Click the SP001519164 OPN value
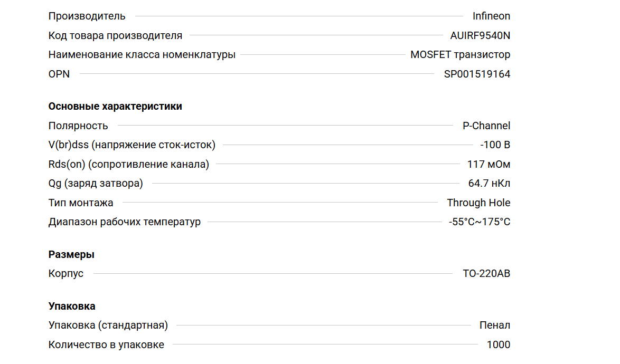The width and height of the screenshot is (620, 364). click(x=477, y=74)
